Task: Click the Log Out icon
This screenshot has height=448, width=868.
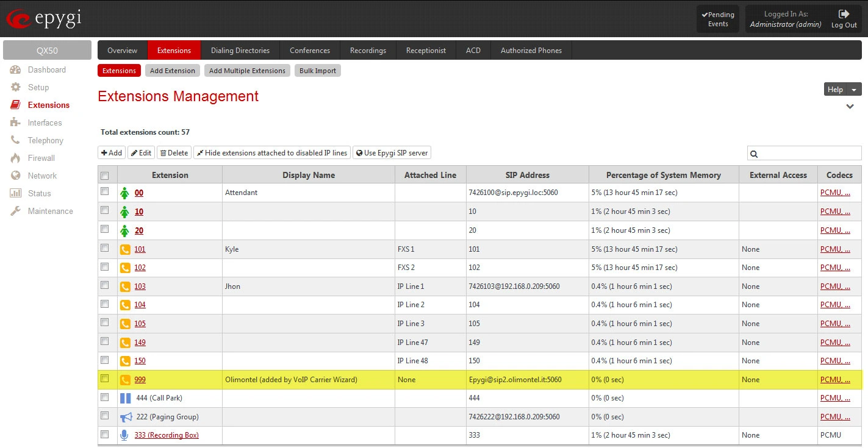Action: 844,14
